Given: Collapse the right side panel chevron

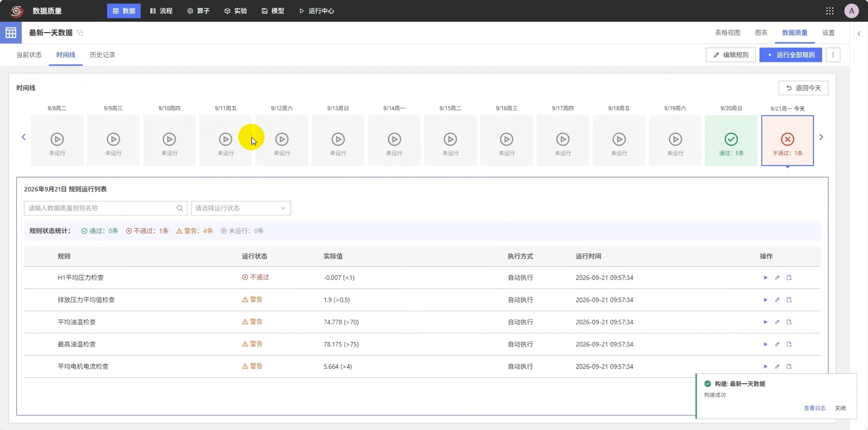Looking at the screenshot, I should (x=859, y=33).
